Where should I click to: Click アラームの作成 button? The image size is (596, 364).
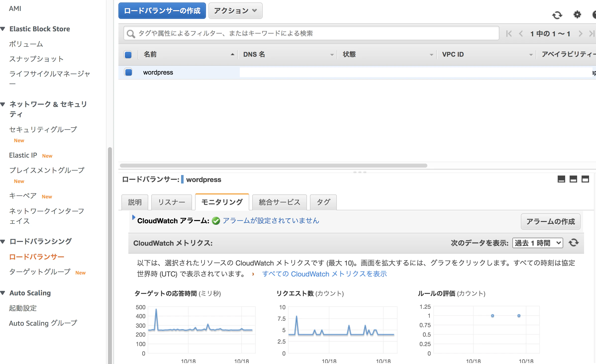(551, 222)
